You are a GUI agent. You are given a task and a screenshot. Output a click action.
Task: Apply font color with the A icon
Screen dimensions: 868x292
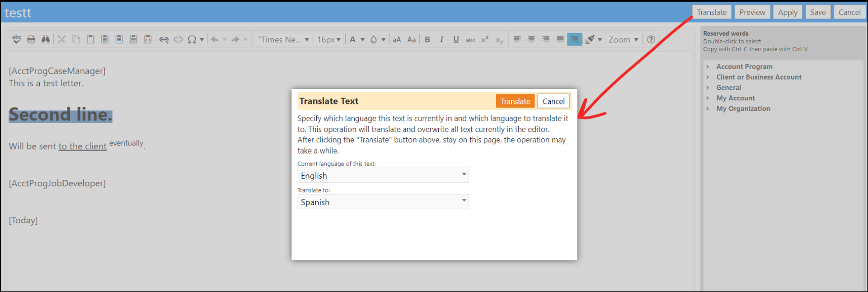click(x=353, y=39)
